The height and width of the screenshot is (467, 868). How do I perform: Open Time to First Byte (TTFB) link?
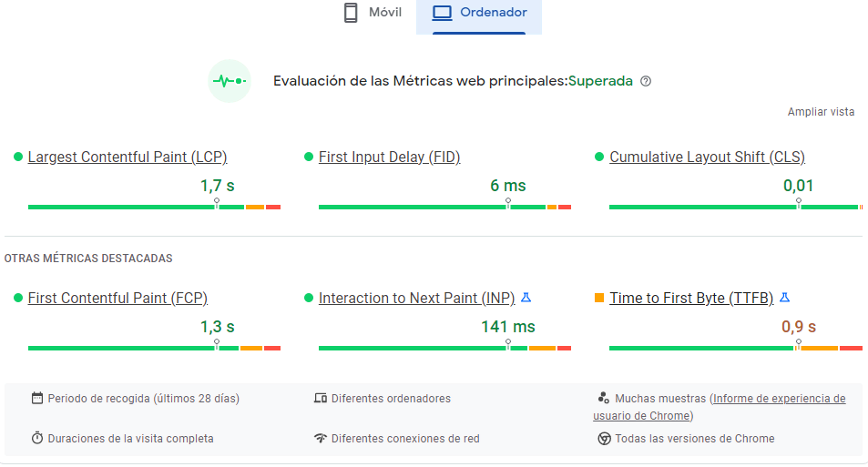[x=691, y=298]
